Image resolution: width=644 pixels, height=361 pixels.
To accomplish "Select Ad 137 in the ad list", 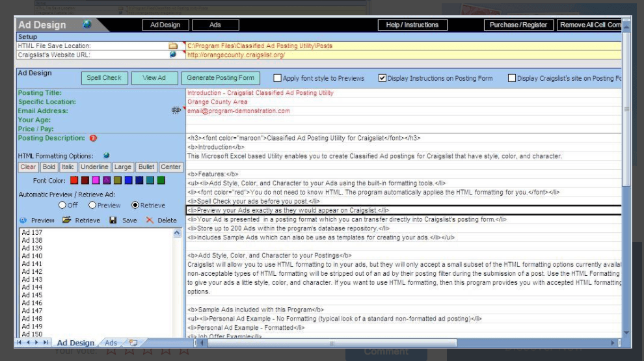I will 32,232.
